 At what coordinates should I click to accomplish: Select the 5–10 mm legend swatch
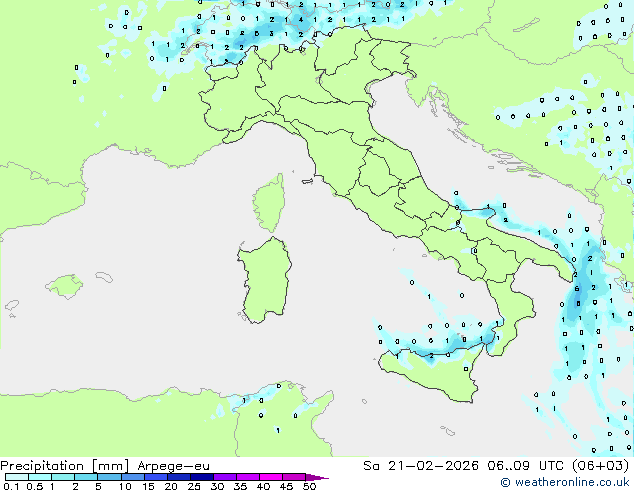click(110, 477)
